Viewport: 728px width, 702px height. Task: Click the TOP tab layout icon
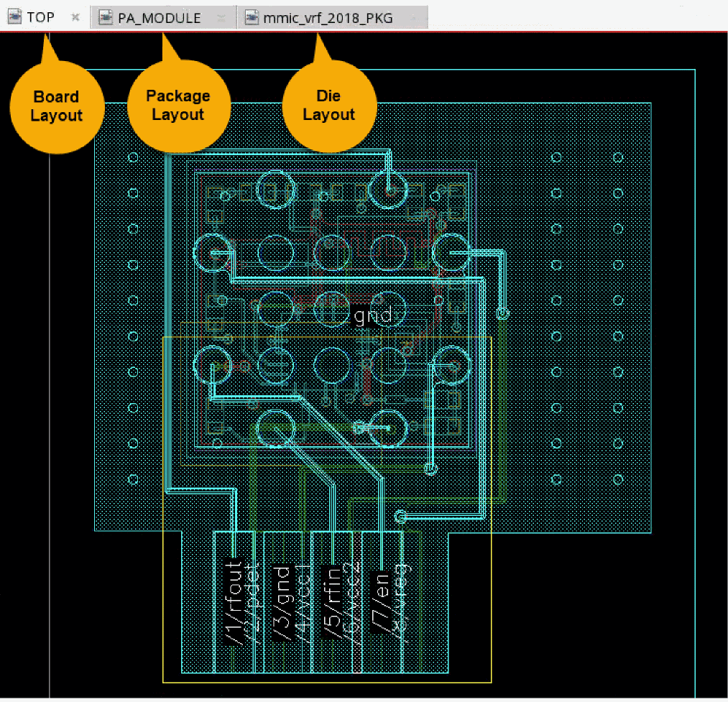(x=15, y=18)
